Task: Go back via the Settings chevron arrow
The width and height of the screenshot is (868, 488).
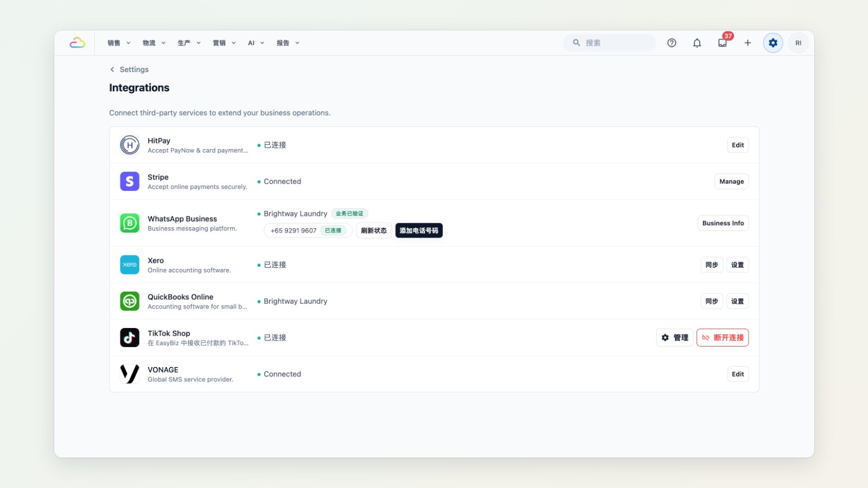Action: coord(112,69)
